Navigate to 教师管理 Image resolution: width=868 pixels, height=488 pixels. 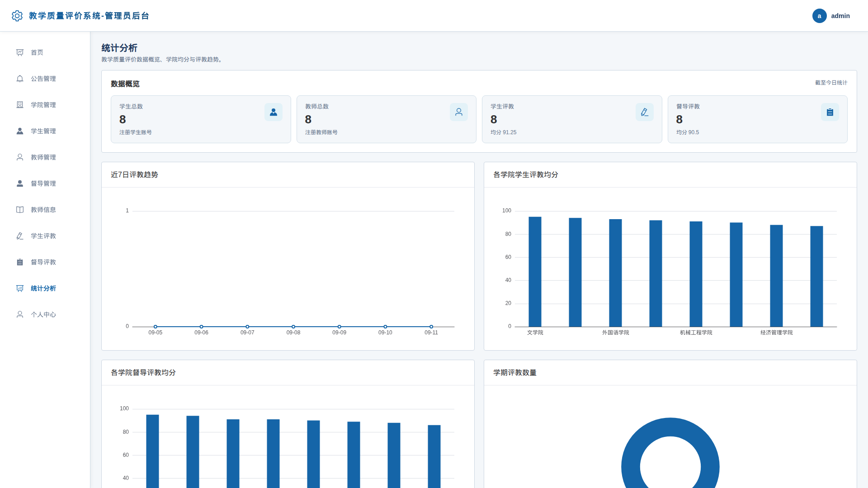coord(45,157)
